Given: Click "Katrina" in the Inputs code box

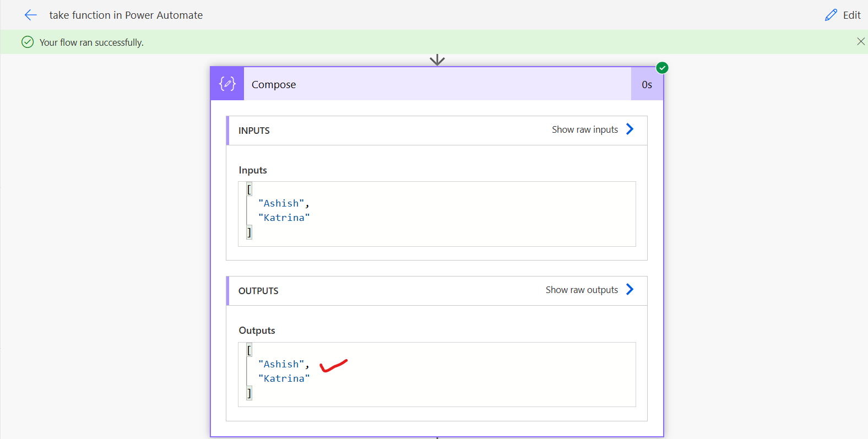Looking at the screenshot, I should click(x=284, y=218).
